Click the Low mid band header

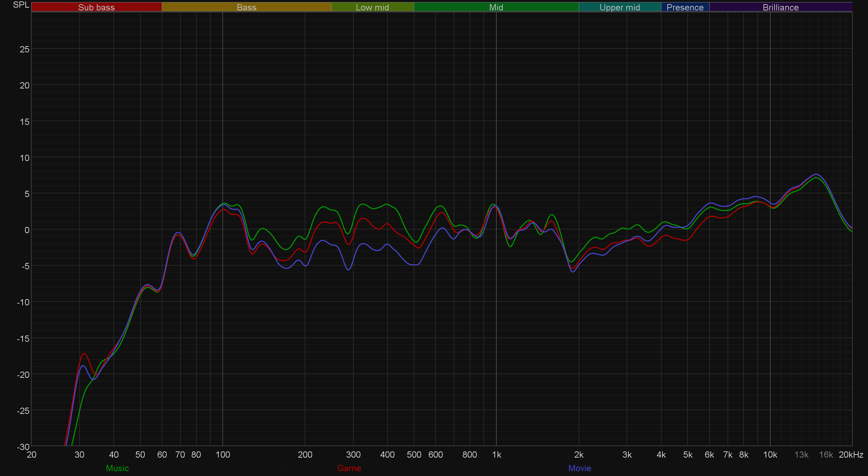372,7
